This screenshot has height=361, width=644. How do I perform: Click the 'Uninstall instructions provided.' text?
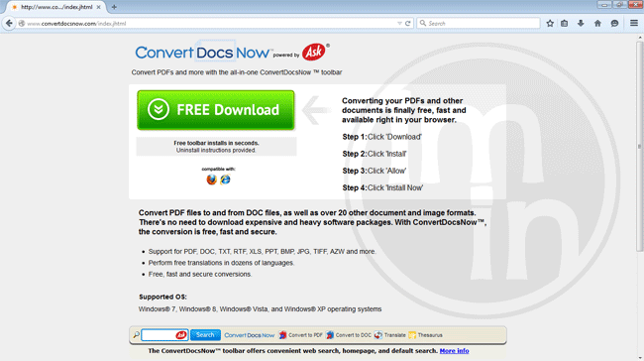tap(216, 151)
